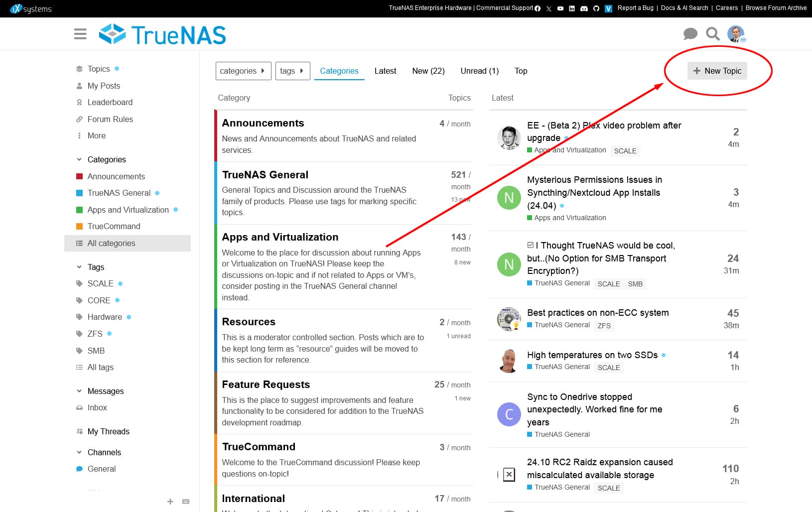Open YouTube icon in top bar
This screenshot has width=812, height=512.
click(x=560, y=8)
